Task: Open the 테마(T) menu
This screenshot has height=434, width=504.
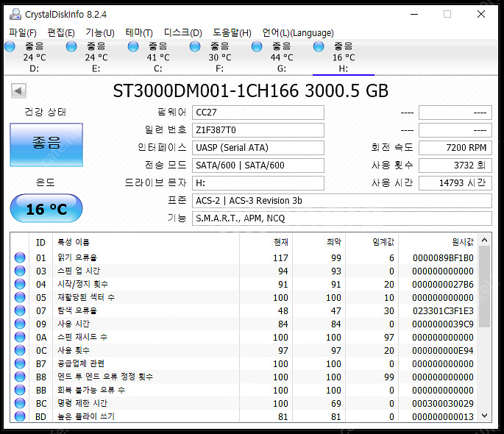Action: (x=139, y=33)
